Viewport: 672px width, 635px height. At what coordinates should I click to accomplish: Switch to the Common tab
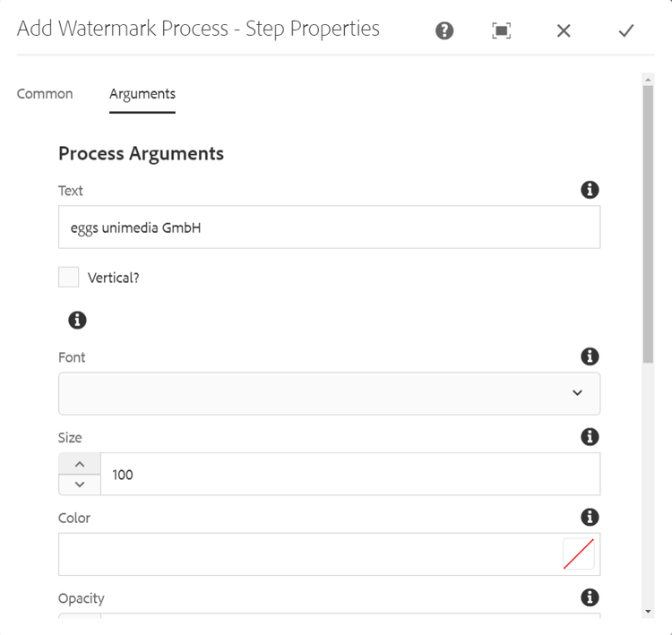tap(45, 94)
